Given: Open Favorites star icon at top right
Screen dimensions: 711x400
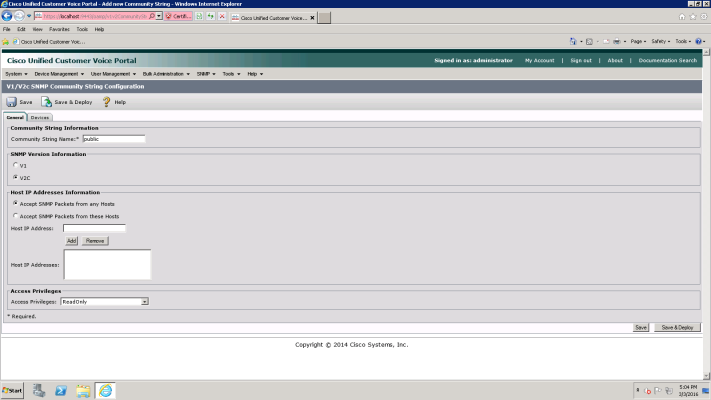Looking at the screenshot, I should pyautogui.click(x=693, y=17).
